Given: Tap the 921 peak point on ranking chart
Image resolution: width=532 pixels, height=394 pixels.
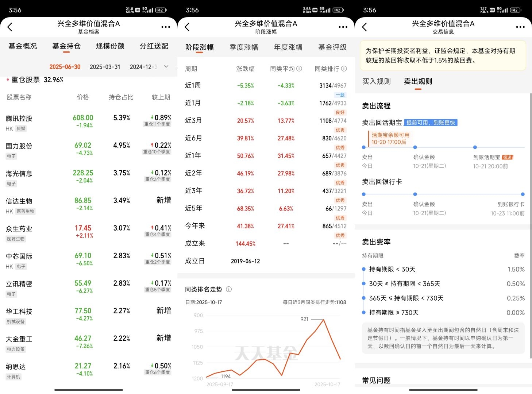Looking at the screenshot, I should (x=323, y=320).
